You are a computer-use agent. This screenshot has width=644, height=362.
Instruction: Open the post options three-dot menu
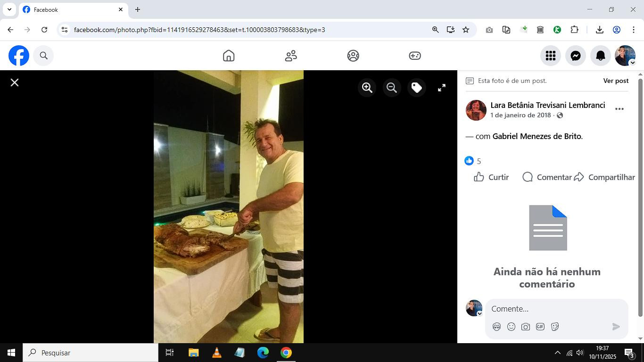[619, 109]
